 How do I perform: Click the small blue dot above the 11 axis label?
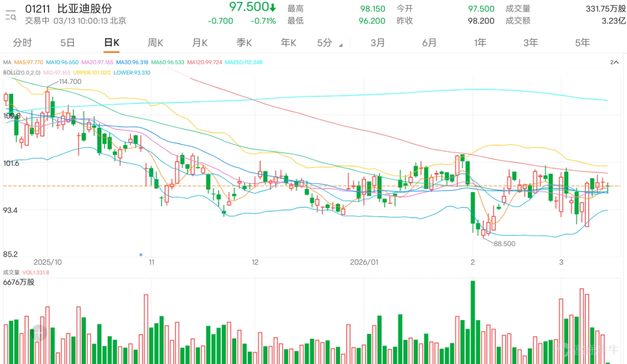point(141,255)
